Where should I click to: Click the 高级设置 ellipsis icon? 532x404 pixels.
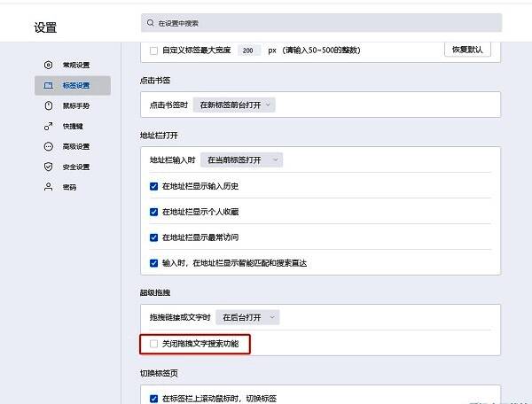coord(49,146)
